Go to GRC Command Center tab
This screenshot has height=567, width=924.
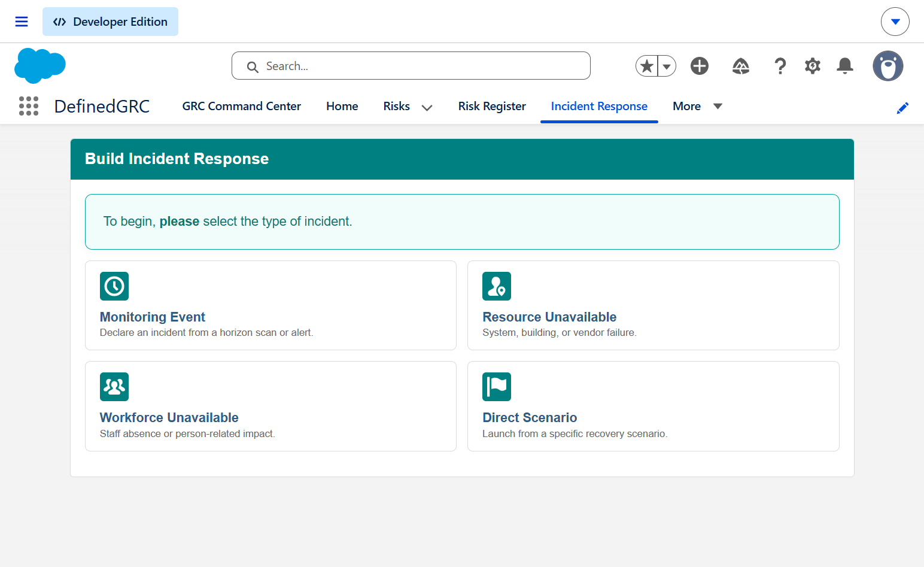coord(242,106)
